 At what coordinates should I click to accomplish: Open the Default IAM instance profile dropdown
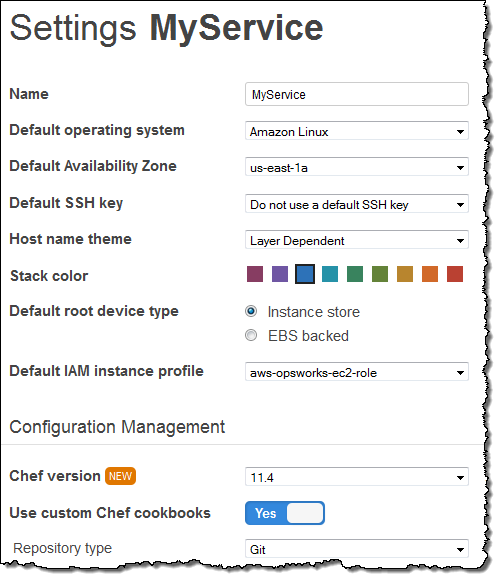[356, 372]
